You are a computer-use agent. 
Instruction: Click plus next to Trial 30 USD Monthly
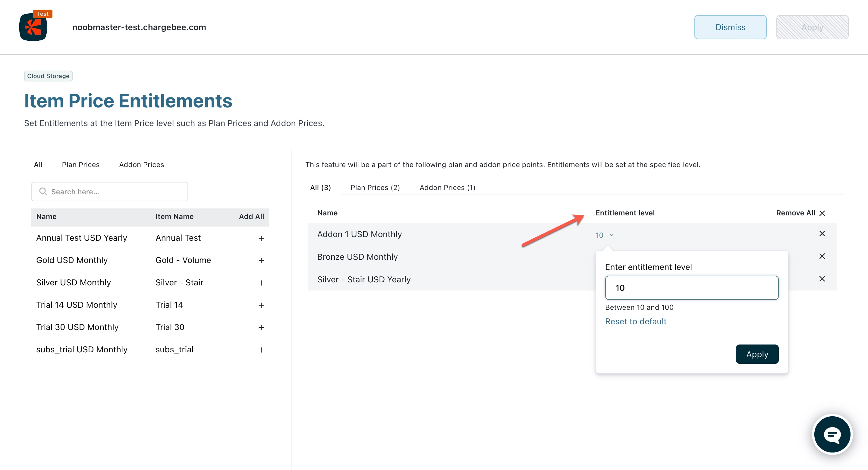(x=261, y=327)
